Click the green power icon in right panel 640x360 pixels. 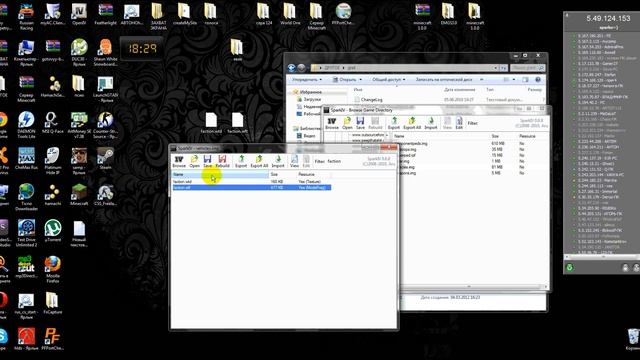click(570, 268)
